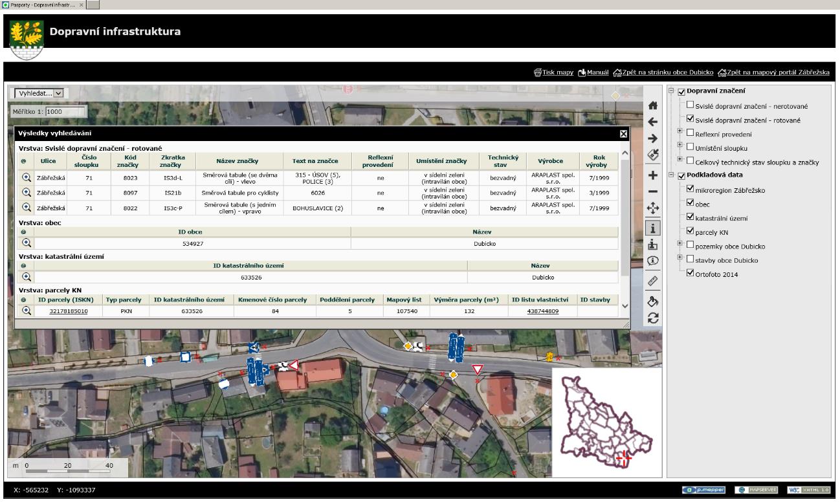Open parcel ID link 32178185010

pyautogui.click(x=69, y=311)
